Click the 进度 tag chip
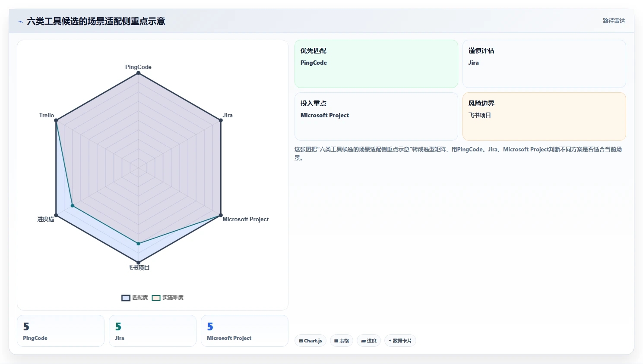 (x=369, y=341)
